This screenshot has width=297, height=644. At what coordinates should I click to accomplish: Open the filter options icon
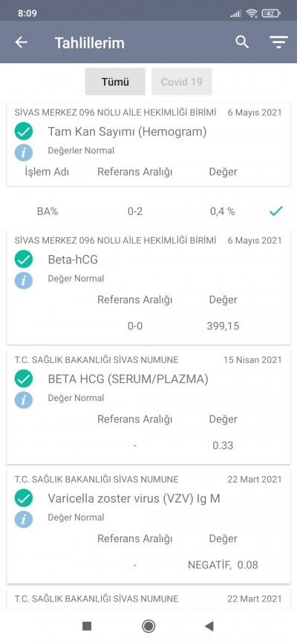coord(278,42)
